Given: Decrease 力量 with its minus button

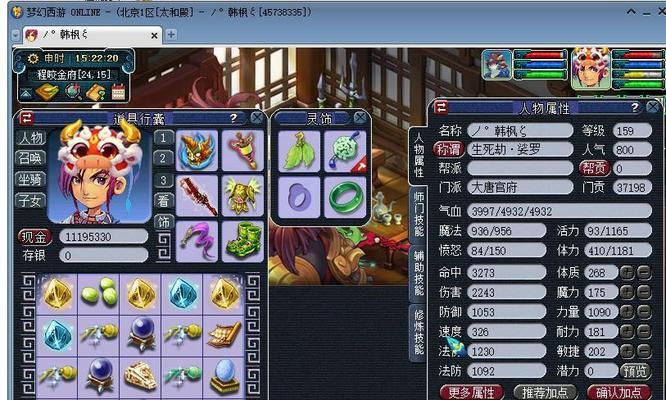Looking at the screenshot, I should (x=644, y=312).
